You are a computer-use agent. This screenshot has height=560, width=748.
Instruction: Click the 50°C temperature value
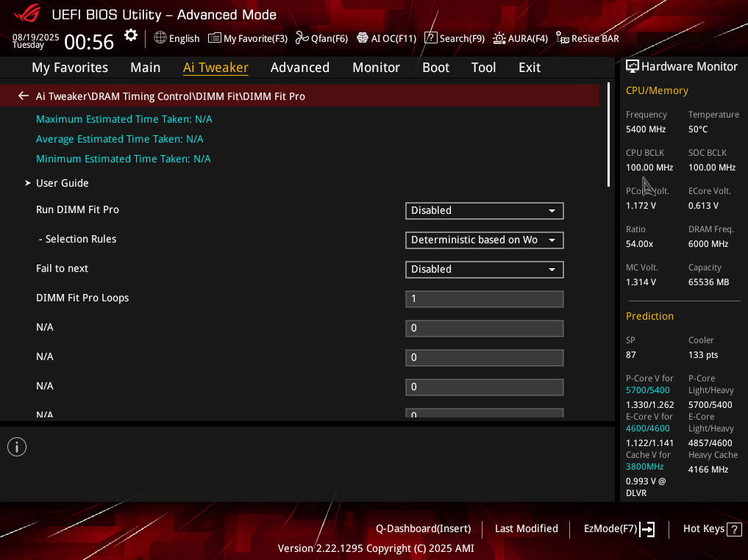point(698,129)
